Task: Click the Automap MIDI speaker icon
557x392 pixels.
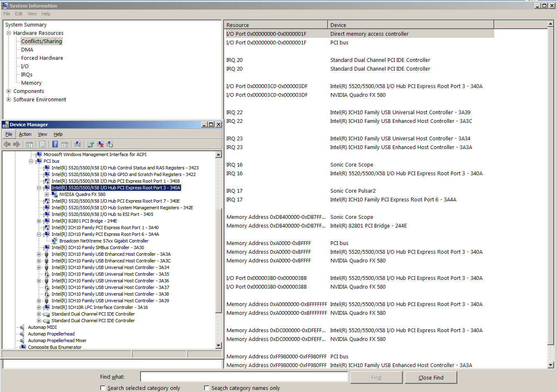Action: [23, 327]
